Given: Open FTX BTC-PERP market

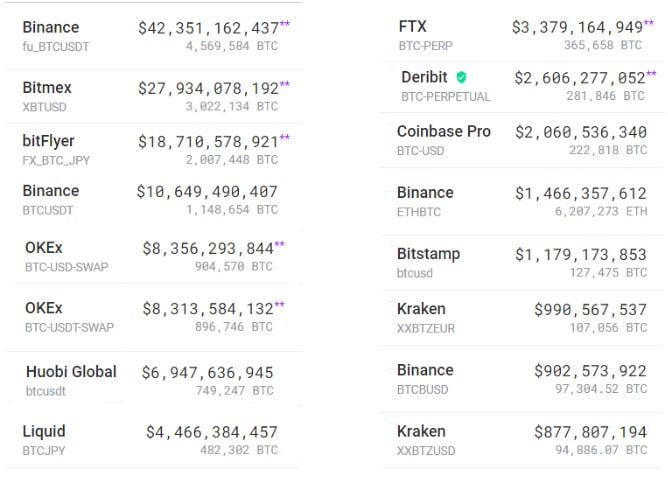Looking at the screenshot, I should 522,35.
